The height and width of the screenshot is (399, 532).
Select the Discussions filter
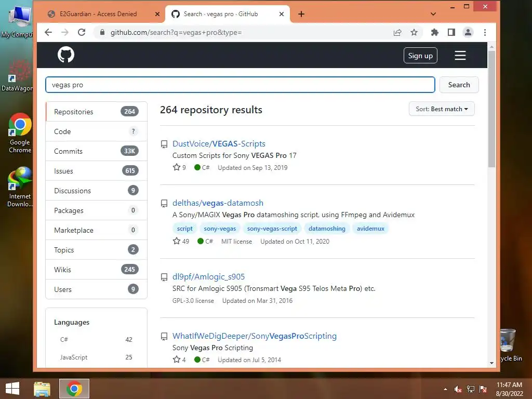[96, 190]
